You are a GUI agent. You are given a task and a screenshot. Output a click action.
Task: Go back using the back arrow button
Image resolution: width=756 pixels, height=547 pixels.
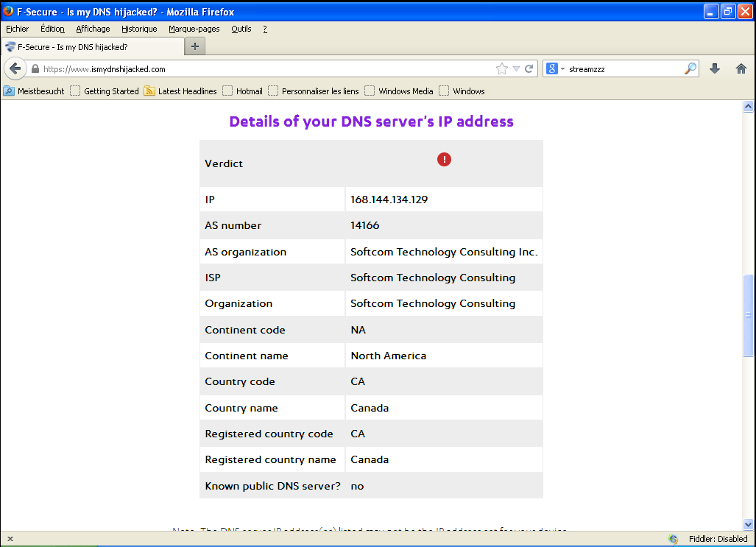pos(15,69)
